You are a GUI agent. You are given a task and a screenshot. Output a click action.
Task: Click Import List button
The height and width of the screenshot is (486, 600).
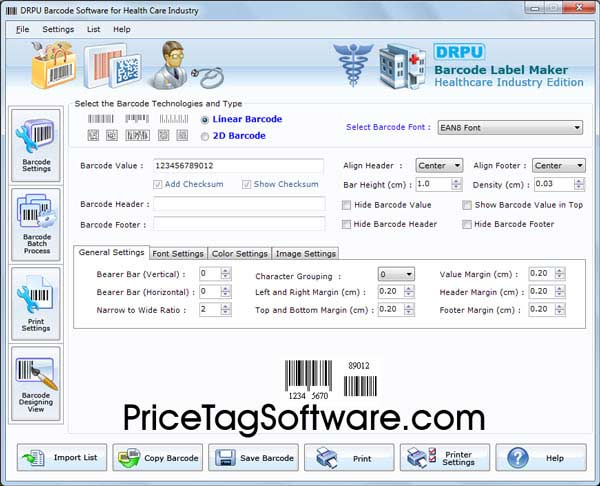click(x=62, y=457)
